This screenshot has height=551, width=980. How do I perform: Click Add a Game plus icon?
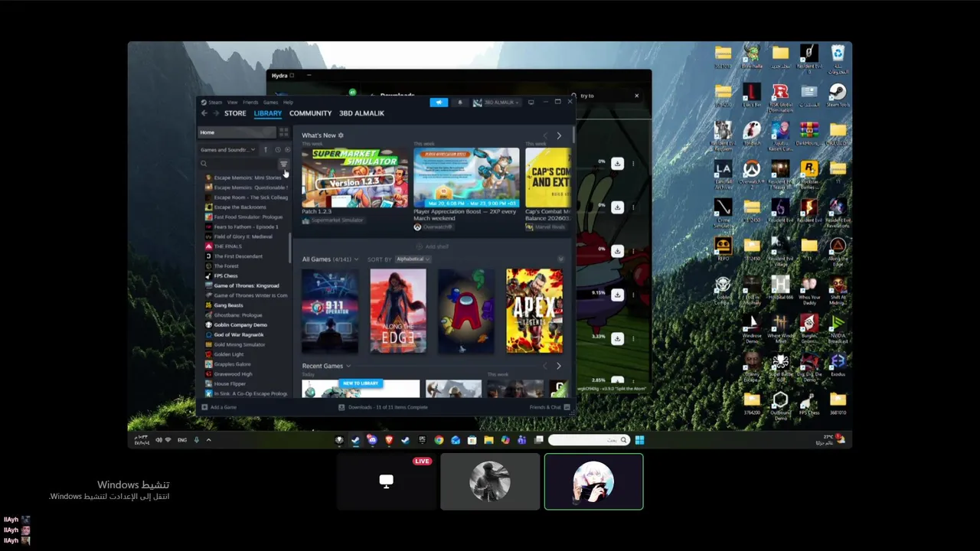point(204,407)
